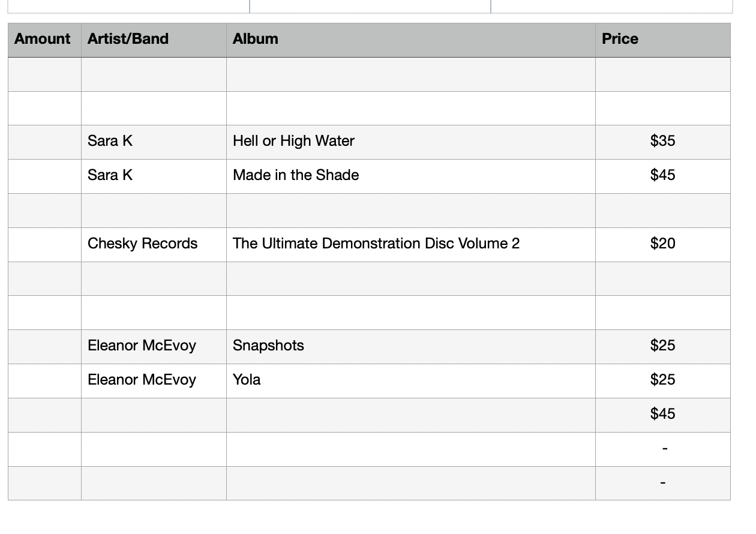
Task: Select Sara K cell beside Hell or High Water
Action: pyautogui.click(x=154, y=142)
